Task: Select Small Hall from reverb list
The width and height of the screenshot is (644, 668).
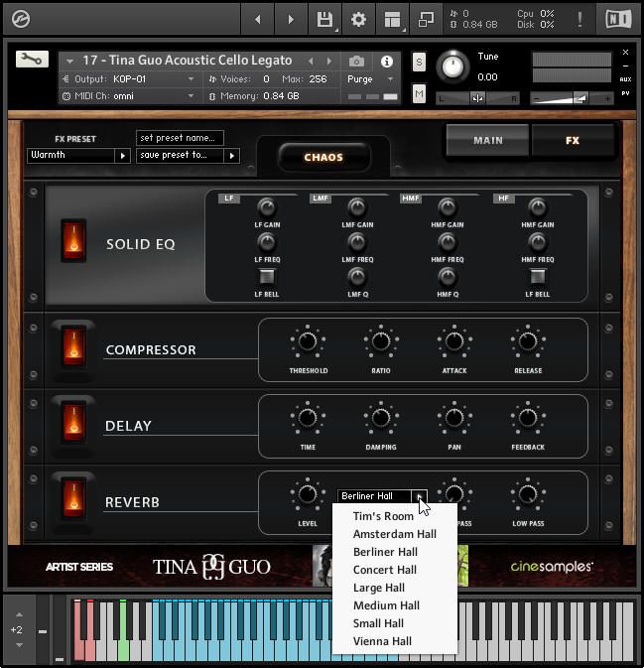Action: tap(378, 623)
